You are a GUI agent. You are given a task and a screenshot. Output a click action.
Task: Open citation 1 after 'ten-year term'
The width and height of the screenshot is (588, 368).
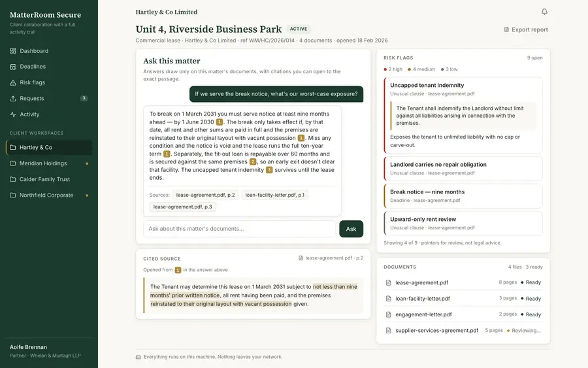[167, 154]
